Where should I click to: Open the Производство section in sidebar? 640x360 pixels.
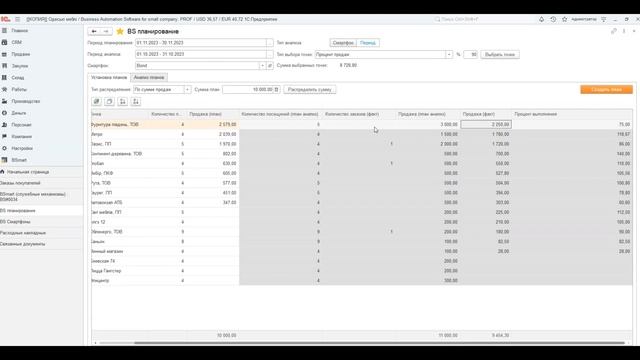(x=25, y=101)
